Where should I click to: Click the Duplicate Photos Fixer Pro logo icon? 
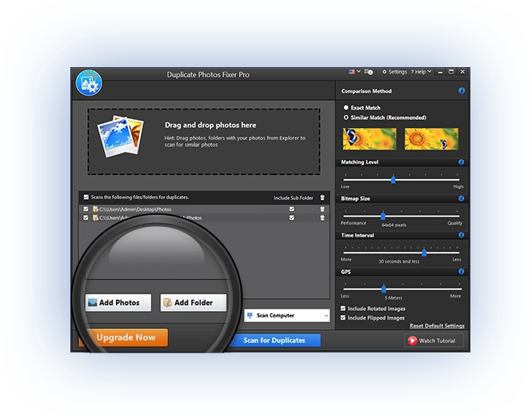tap(89, 82)
